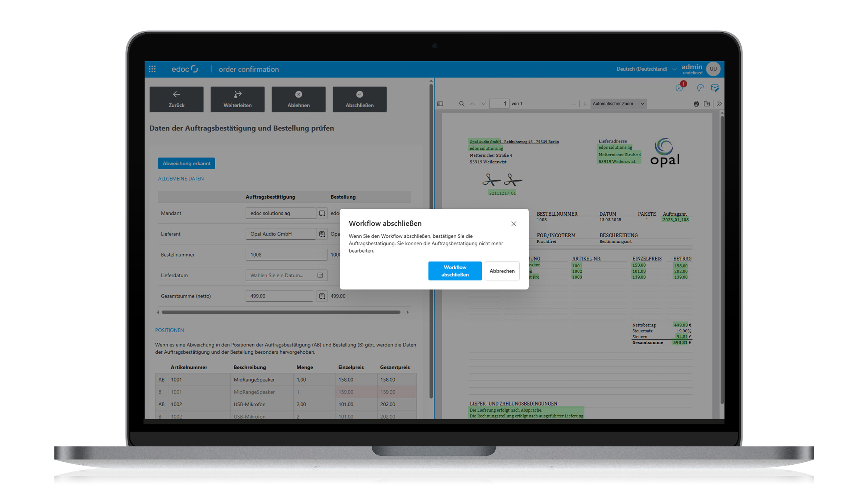This screenshot has width=868, height=499.
Task: Open the date picker for Lieferdatum
Action: [x=320, y=275]
